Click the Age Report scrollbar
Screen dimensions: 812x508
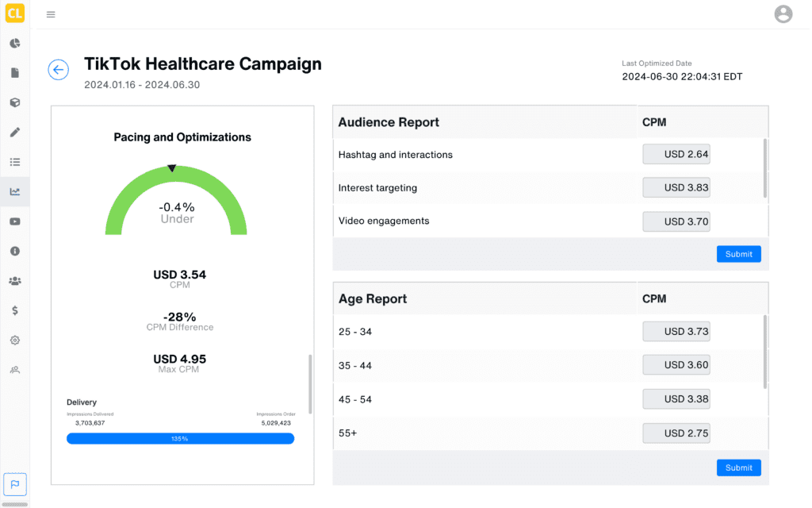tap(765, 352)
